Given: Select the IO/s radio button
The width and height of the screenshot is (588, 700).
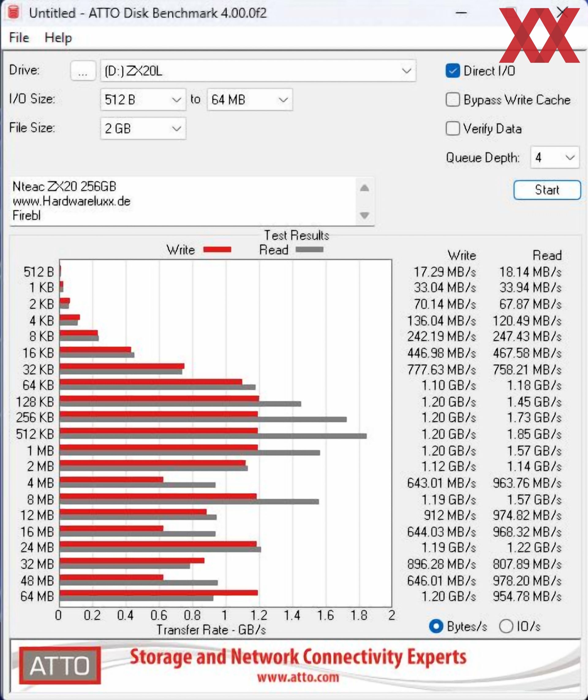Looking at the screenshot, I should pyautogui.click(x=506, y=626).
